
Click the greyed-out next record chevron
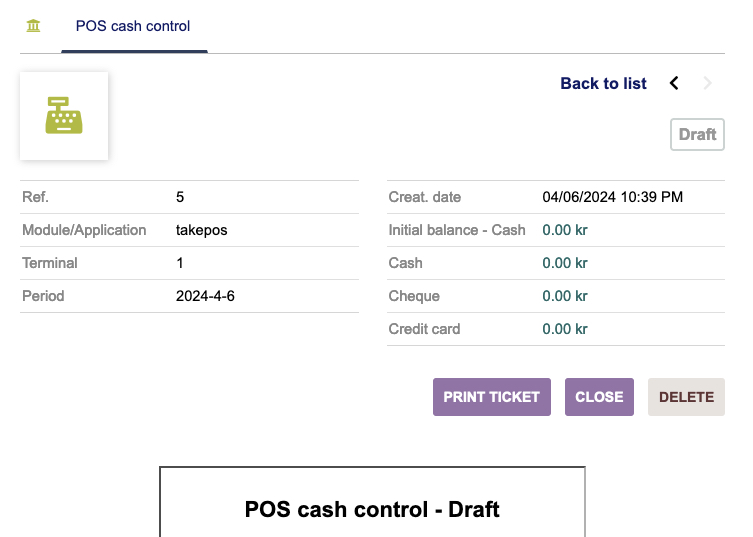(x=708, y=84)
